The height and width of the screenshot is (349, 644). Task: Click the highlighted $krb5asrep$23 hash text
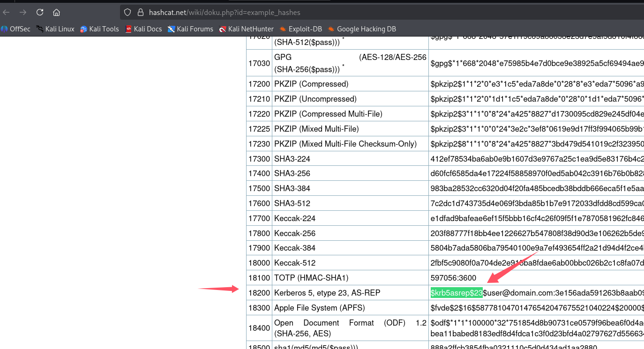456,293
